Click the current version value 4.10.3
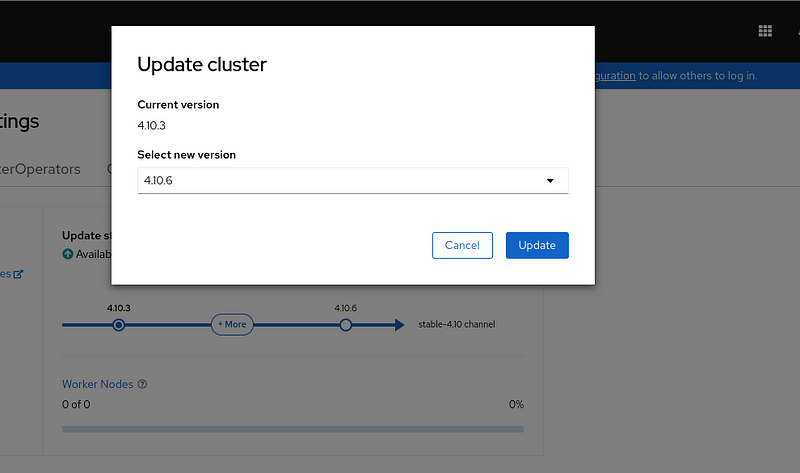The width and height of the screenshot is (800, 473). pos(152,126)
